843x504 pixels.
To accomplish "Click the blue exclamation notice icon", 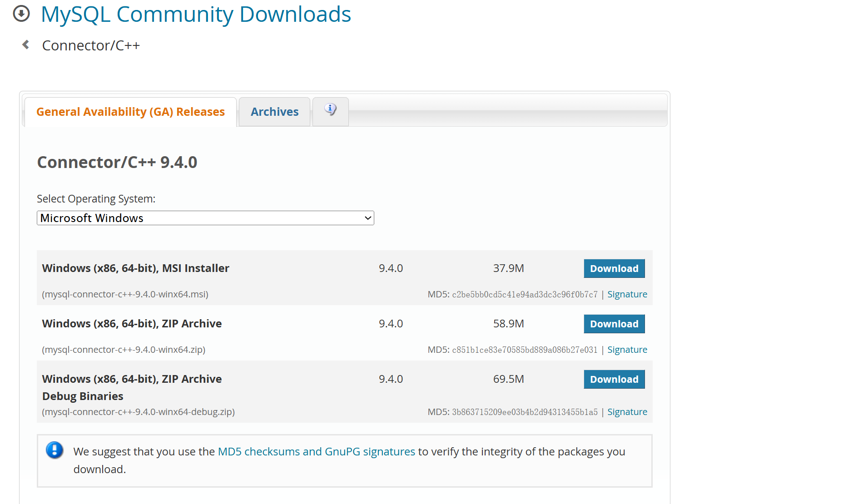I will click(55, 450).
